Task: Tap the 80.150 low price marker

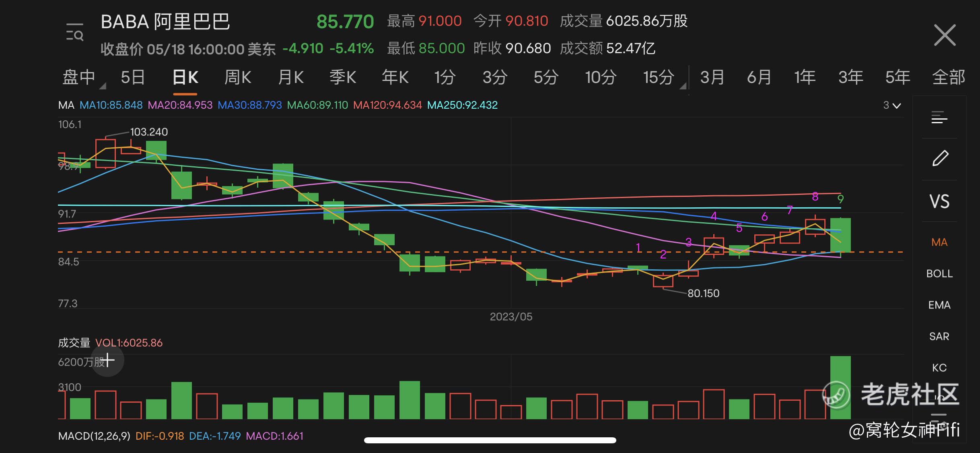Action: 703,293
